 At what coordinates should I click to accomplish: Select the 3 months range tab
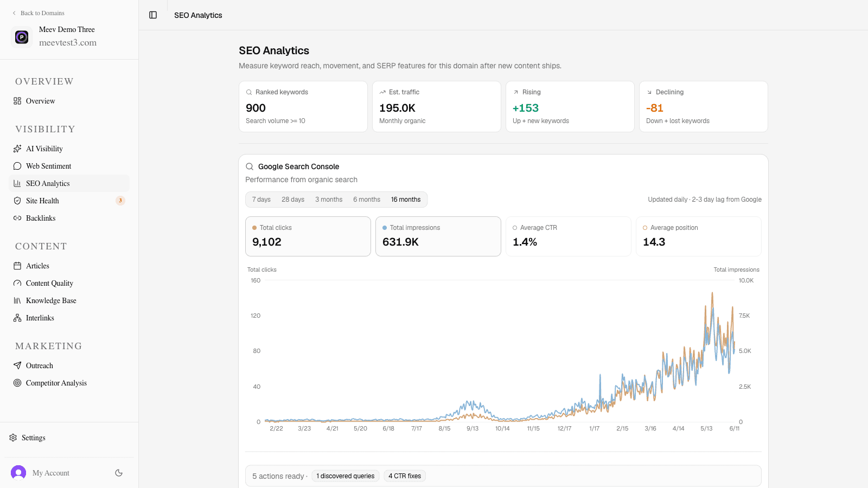(329, 200)
